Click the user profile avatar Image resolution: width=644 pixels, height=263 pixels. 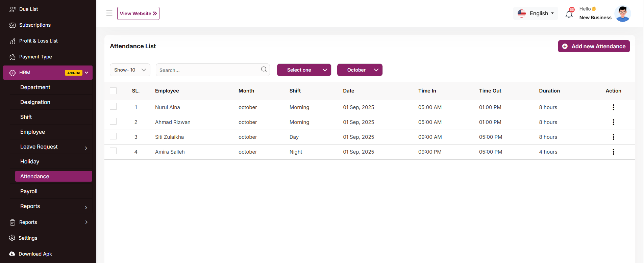click(x=622, y=14)
